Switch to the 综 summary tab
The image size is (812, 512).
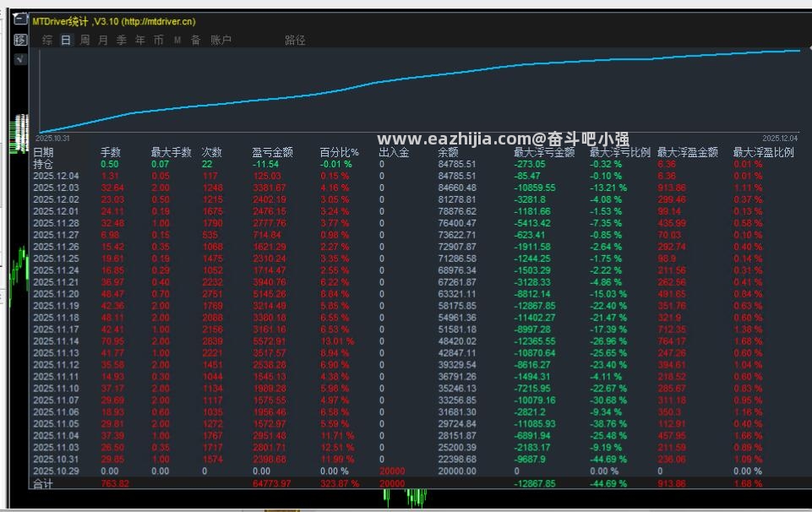[x=47, y=41]
